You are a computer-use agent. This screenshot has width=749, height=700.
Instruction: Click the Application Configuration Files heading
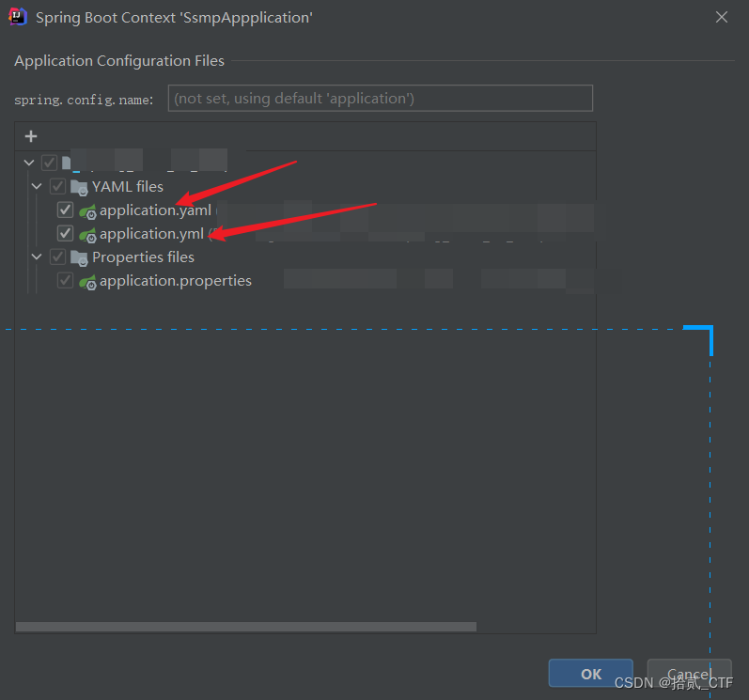point(119,61)
